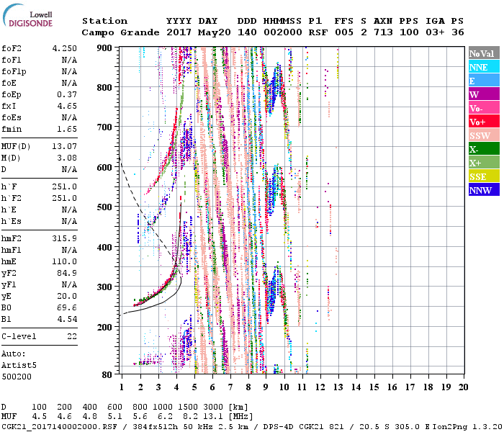Click the 80 km height axis label

(107, 374)
